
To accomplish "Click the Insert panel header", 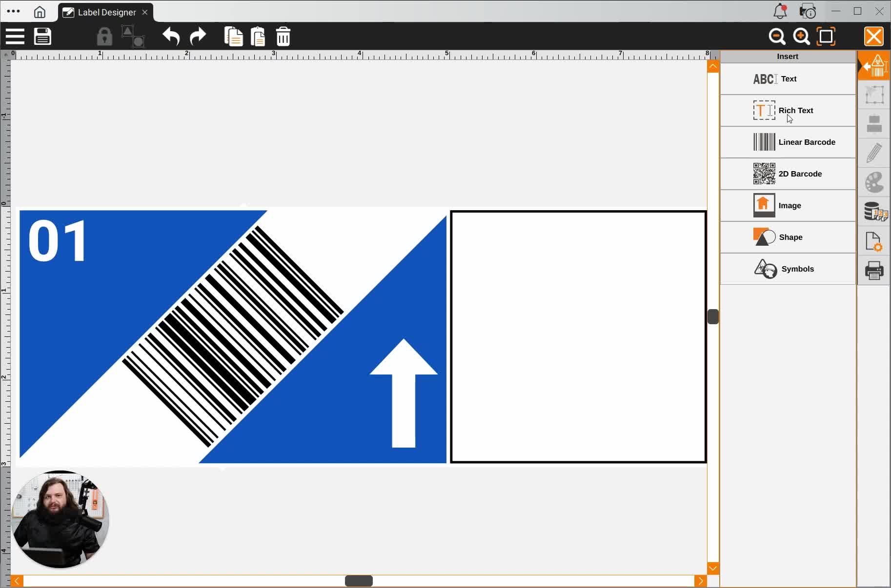I will coord(788,57).
